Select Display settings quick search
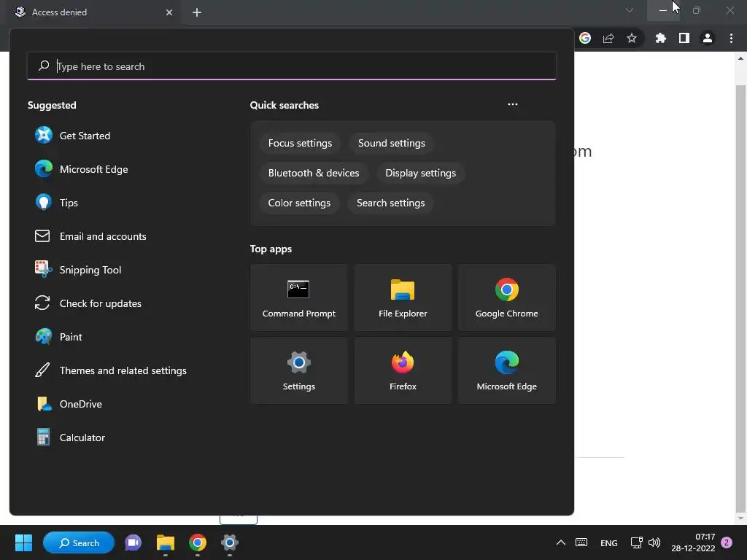The height and width of the screenshot is (560, 747). 421,173
